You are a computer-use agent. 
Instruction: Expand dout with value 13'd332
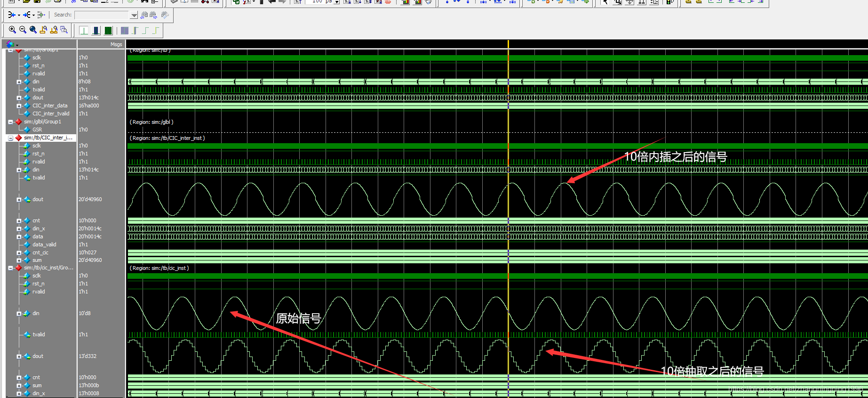click(19, 357)
